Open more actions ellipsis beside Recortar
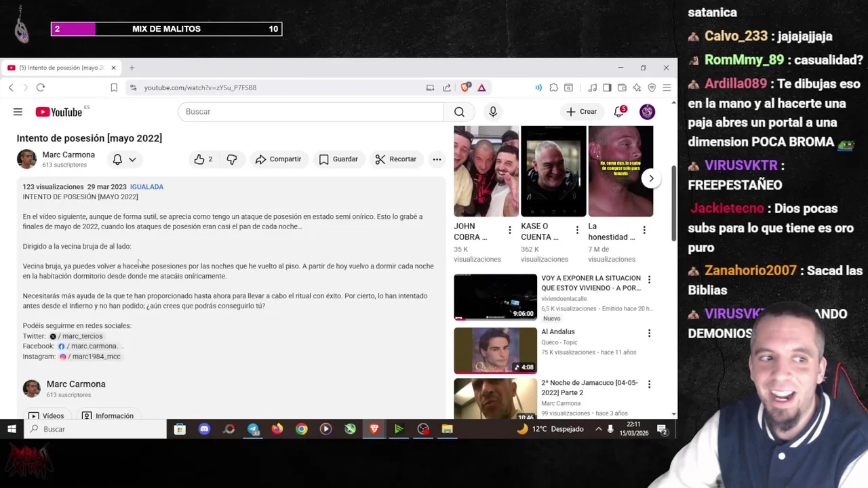The image size is (868, 488). click(x=437, y=159)
